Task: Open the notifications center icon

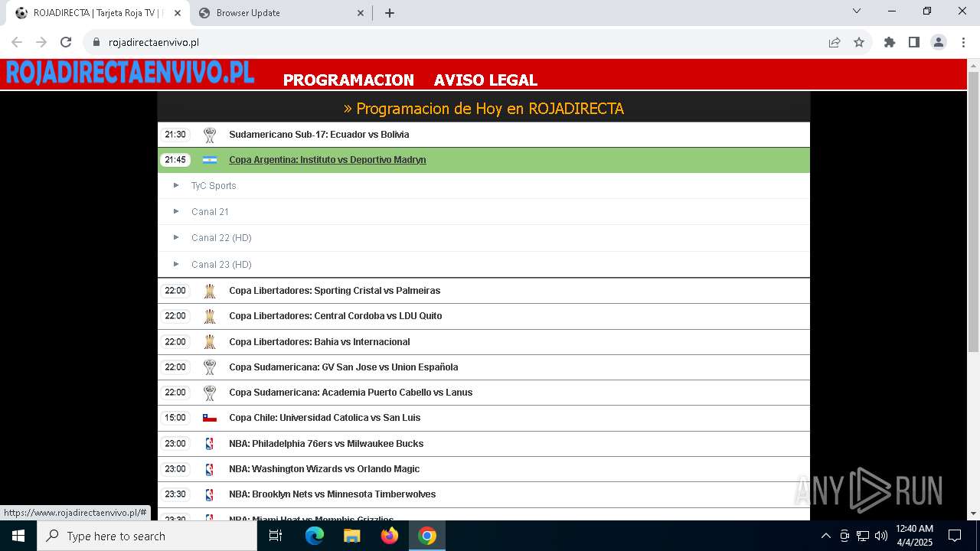Action: click(955, 536)
